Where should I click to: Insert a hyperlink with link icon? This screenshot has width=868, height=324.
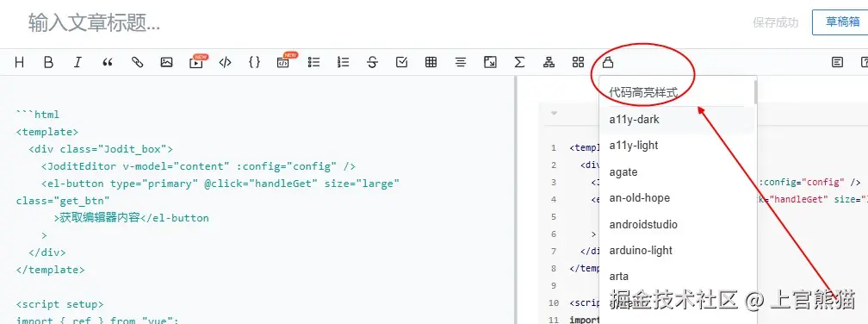pyautogui.click(x=137, y=63)
